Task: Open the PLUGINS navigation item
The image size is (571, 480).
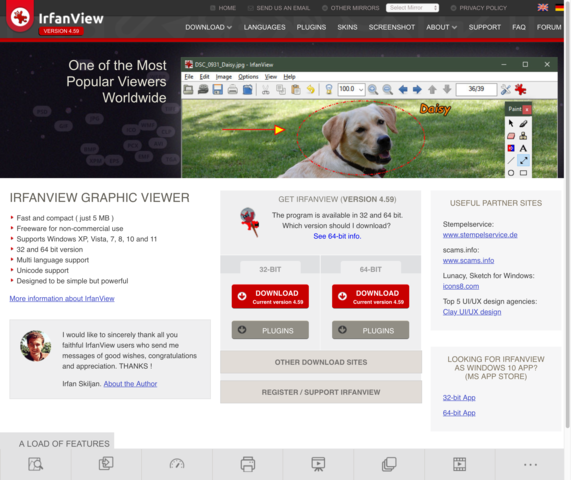Action: 311,27
